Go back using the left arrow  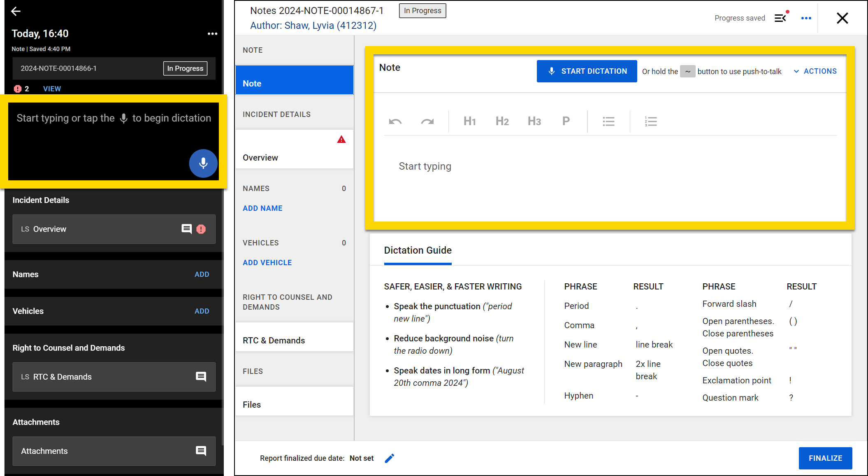tap(16, 11)
